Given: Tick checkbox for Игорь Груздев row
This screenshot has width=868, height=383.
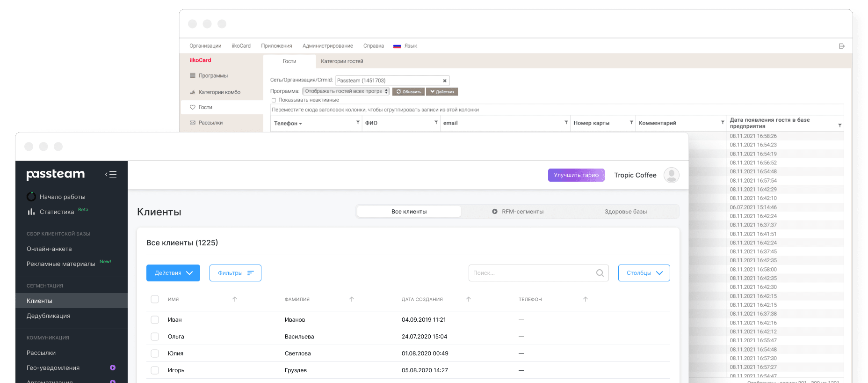Looking at the screenshot, I should point(155,370).
